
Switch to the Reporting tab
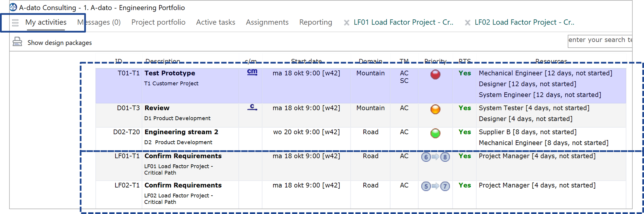[x=316, y=22]
